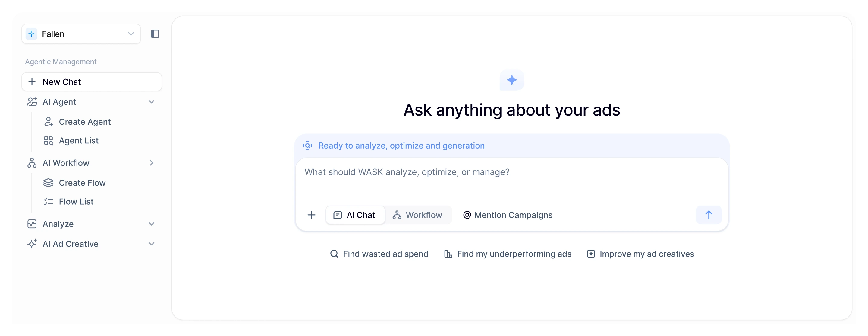Click the Create Flow layers icon
This screenshot has height=336, width=868.
point(49,183)
